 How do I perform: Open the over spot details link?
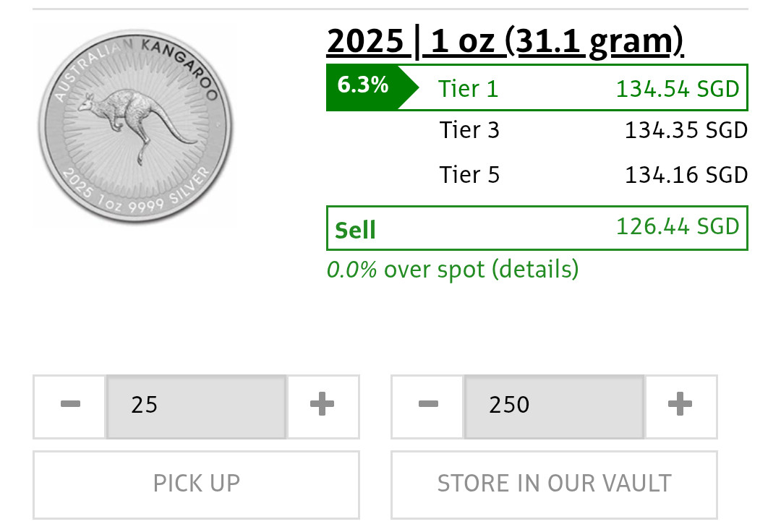coord(452,270)
